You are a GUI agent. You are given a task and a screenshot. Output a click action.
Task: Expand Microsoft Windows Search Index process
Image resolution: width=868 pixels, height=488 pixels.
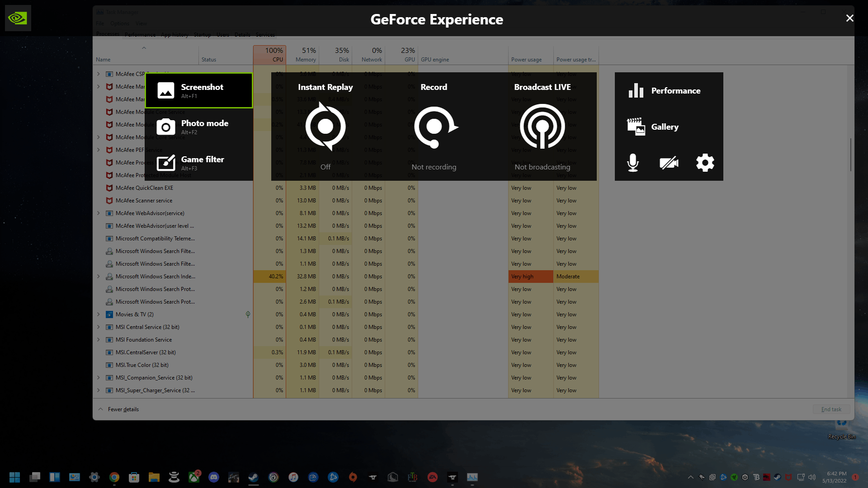[x=99, y=276]
